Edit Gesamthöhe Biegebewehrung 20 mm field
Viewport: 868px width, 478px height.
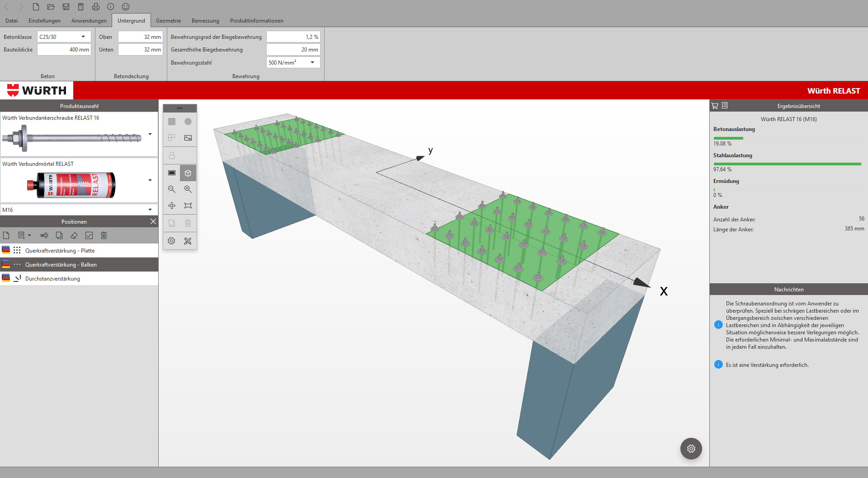293,50
